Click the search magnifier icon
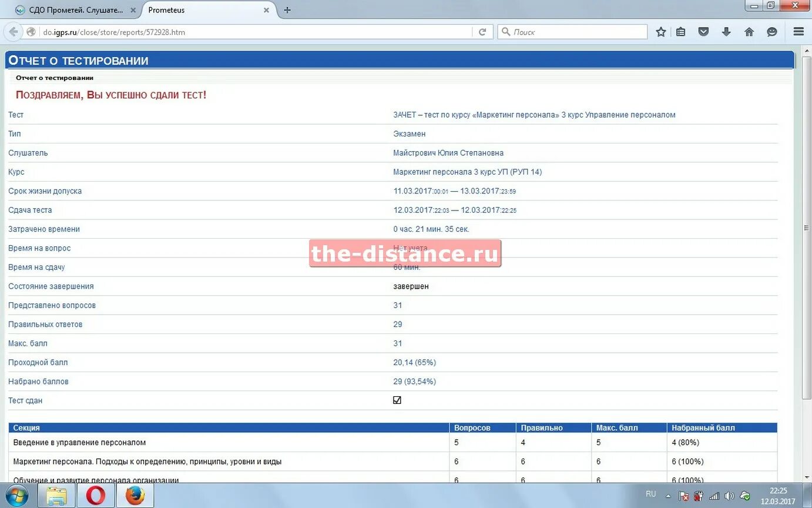This screenshot has width=812, height=508. coord(505,32)
